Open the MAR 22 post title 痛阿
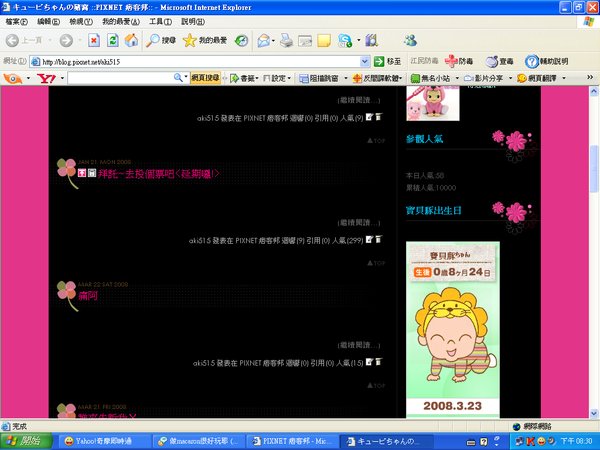This screenshot has height=450, width=600. (x=88, y=296)
